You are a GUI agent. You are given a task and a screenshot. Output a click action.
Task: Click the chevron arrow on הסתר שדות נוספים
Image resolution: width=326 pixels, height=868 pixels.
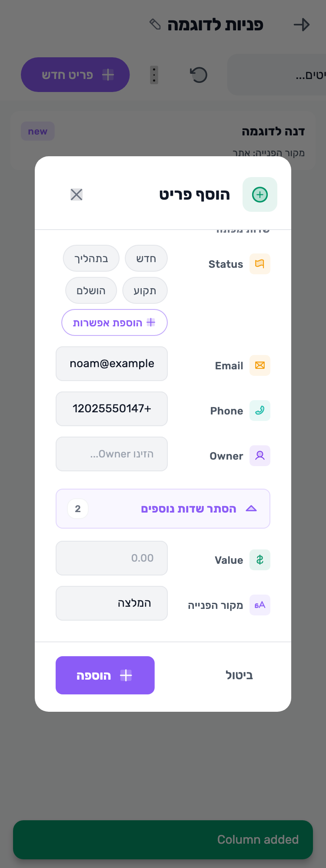(251, 509)
